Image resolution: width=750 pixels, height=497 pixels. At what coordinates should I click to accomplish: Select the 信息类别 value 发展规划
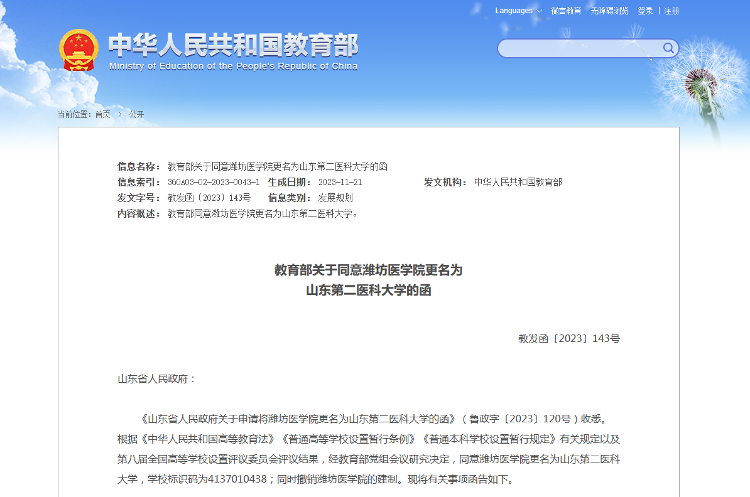pyautogui.click(x=335, y=198)
